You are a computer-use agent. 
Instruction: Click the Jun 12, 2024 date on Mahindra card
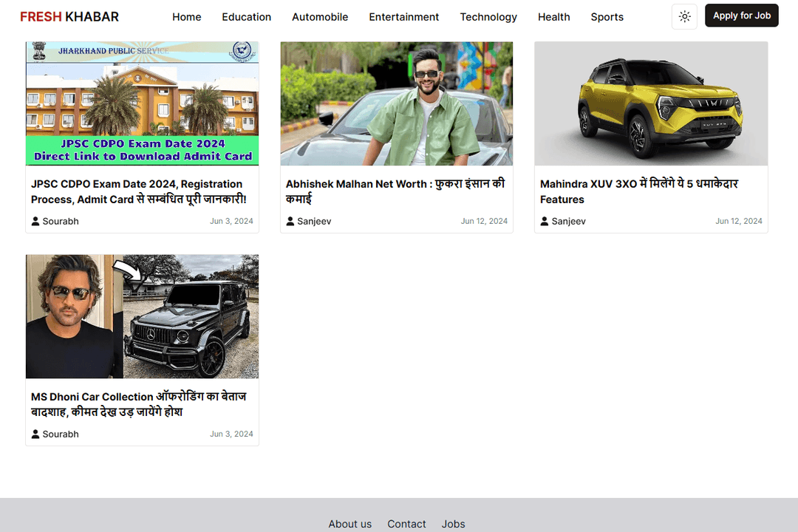pyautogui.click(x=738, y=221)
